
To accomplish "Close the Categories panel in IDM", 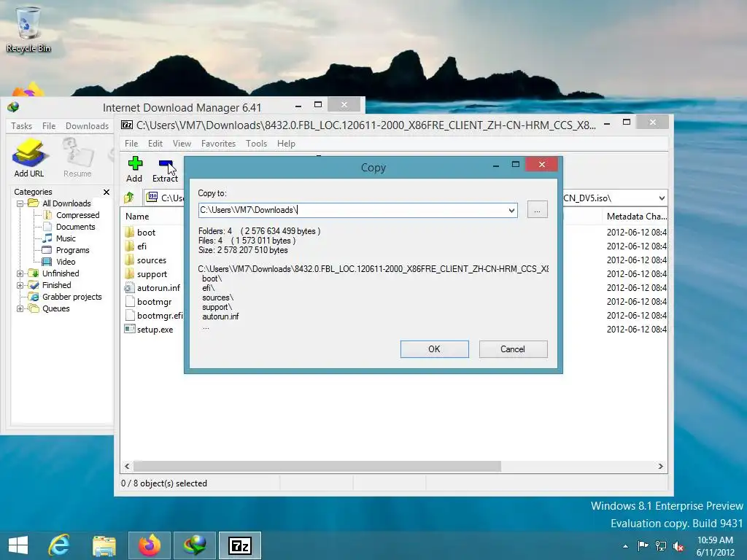I will (x=107, y=192).
